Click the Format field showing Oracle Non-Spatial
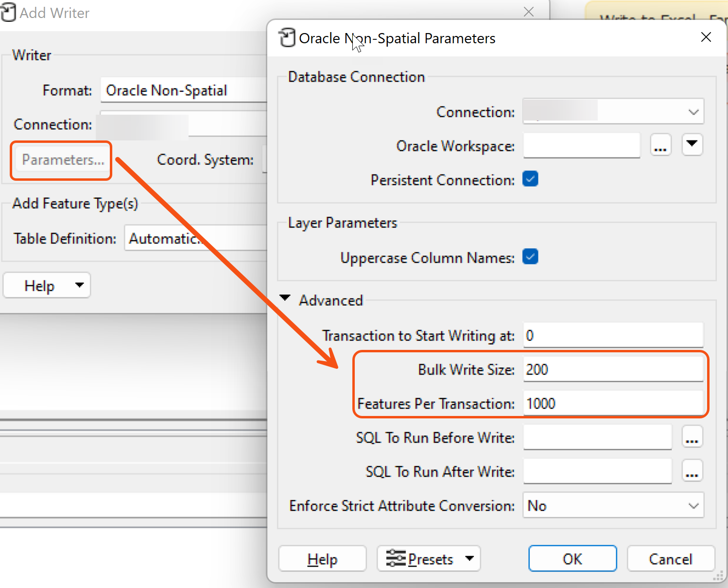Viewport: 728px width, 588px height. pos(184,90)
